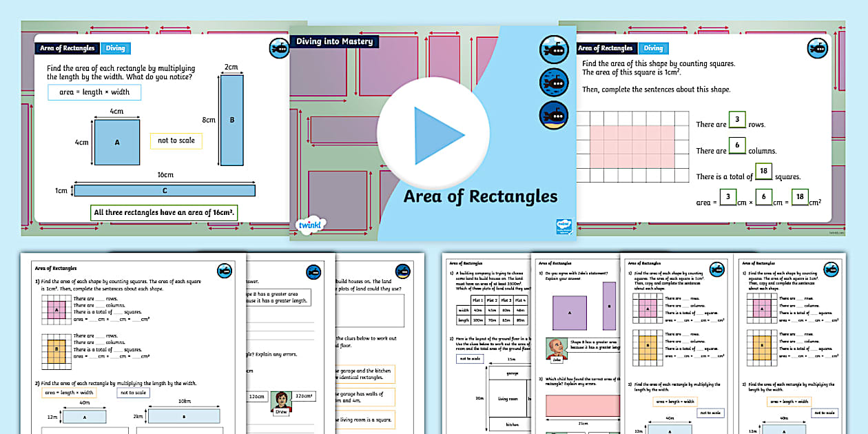This screenshot has height=434, width=868.
Task: Select the Diving tab on the left slide
Action: [115, 48]
